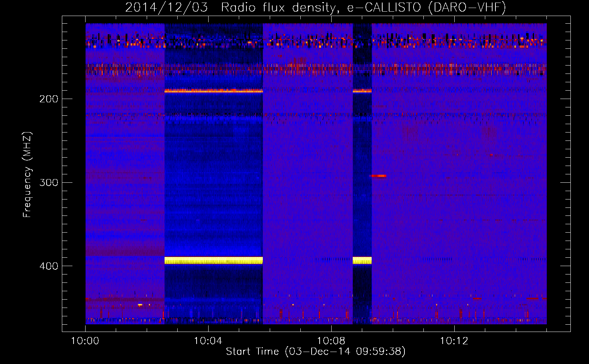Click the 200 frequency tick label

49,99
